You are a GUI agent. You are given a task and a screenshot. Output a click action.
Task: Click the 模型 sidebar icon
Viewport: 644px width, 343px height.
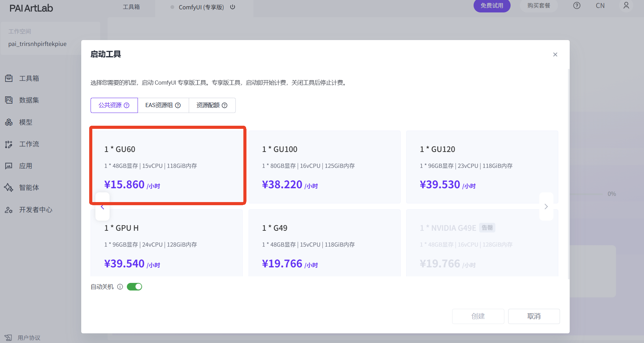(x=9, y=122)
